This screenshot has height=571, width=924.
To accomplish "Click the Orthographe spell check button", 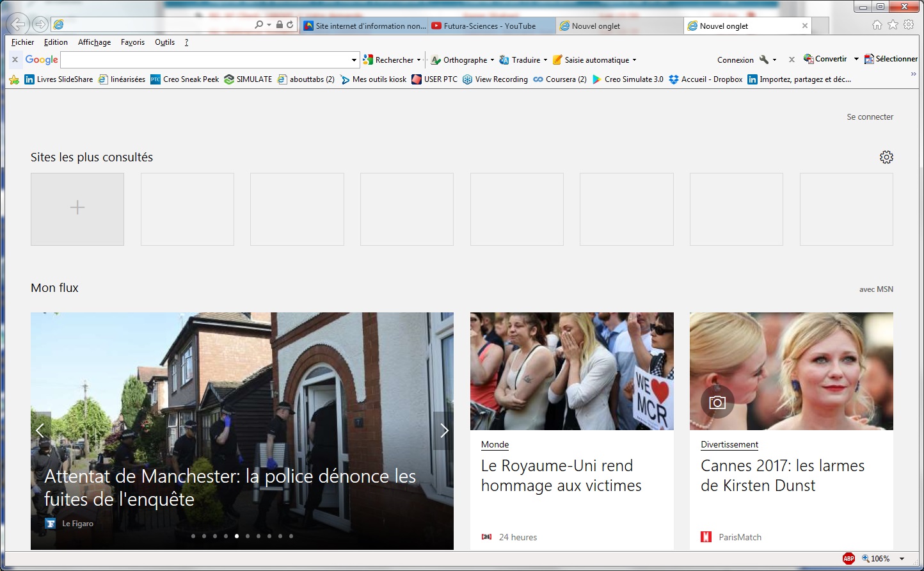I will (459, 60).
